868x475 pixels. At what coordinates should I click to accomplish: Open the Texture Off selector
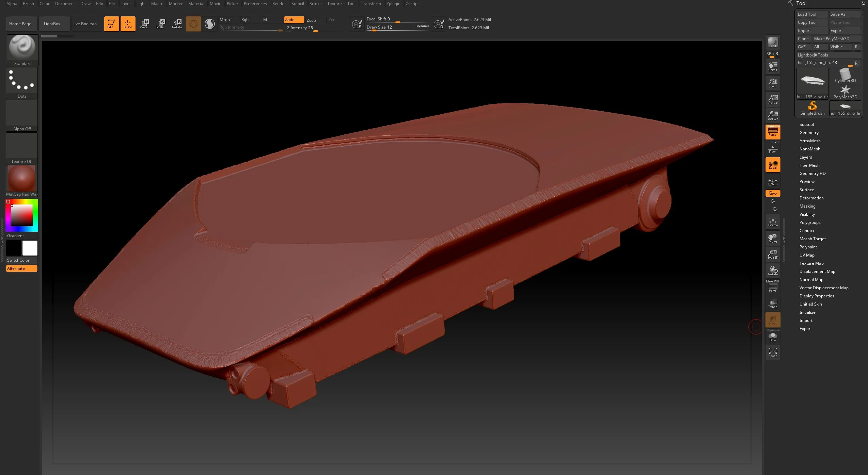pyautogui.click(x=22, y=148)
